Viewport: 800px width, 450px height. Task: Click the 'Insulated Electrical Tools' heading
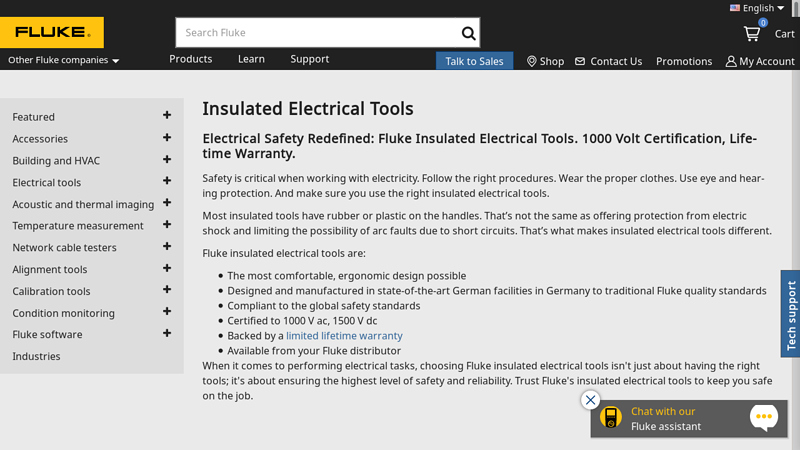pyautogui.click(x=308, y=109)
